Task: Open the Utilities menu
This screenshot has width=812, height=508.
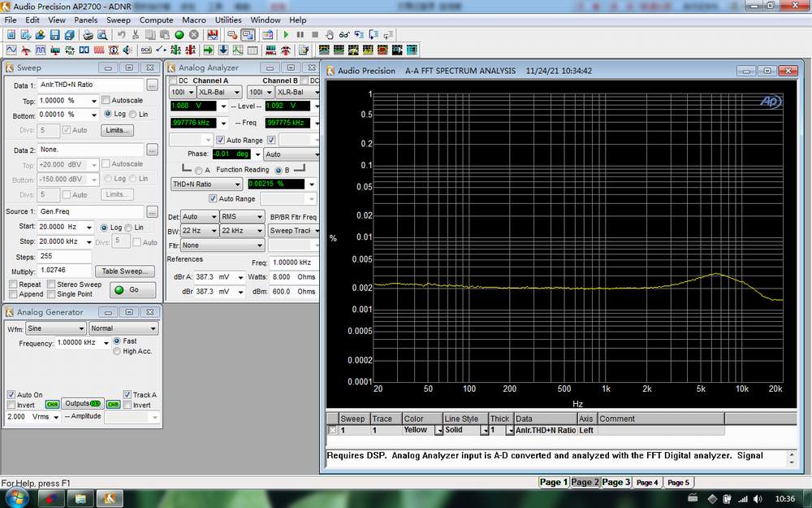Action: [x=228, y=20]
